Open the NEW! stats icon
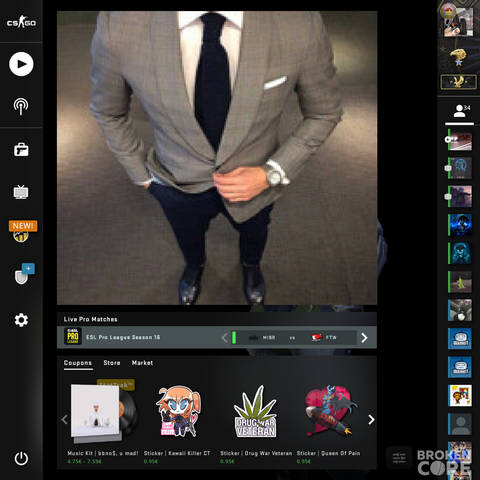The height and width of the screenshot is (480, 480). (23, 231)
